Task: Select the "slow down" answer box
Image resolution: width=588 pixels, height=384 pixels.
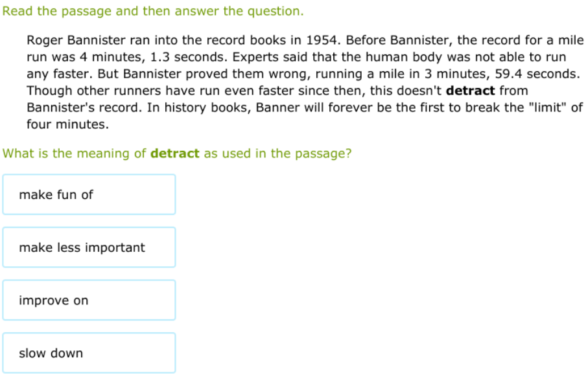Action: pyautogui.click(x=89, y=354)
